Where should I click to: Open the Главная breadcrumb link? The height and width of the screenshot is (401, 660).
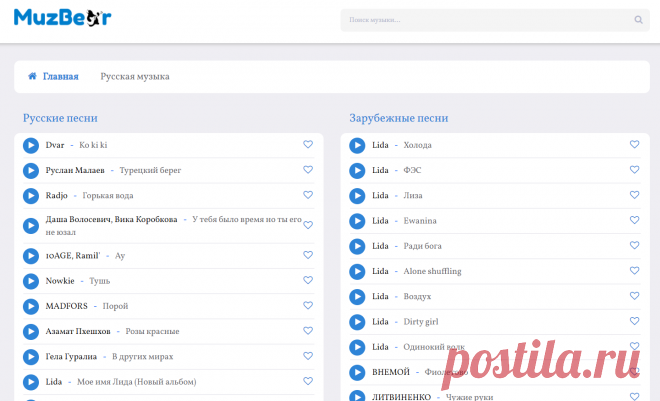[x=60, y=76]
